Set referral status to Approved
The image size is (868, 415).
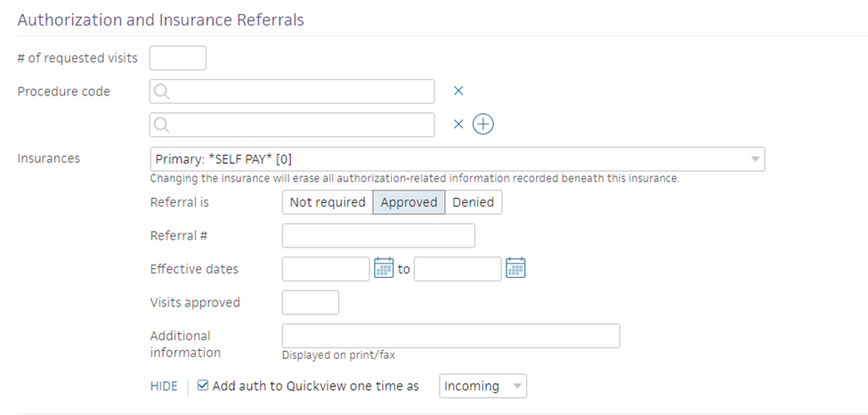tap(409, 202)
